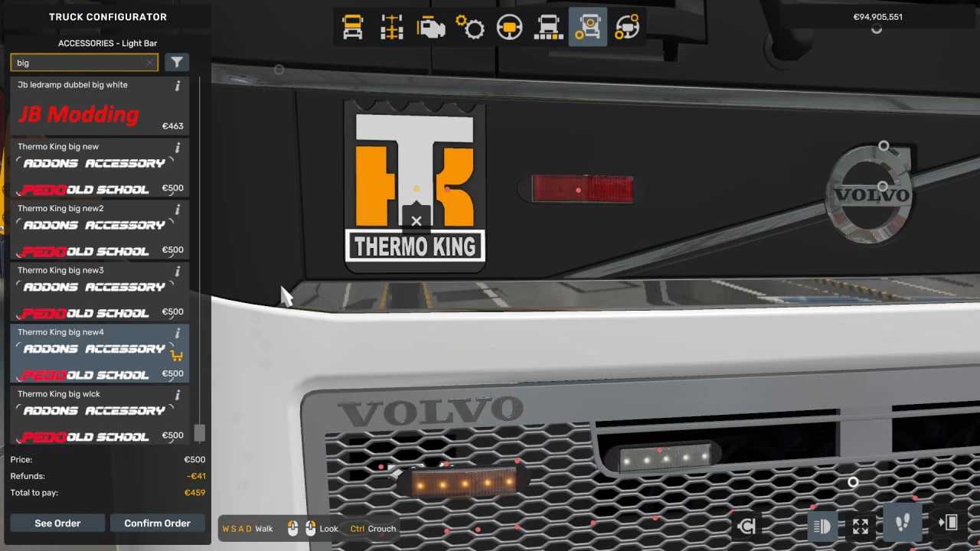Open the paint job category icon
This screenshot has height=551, width=980.
click(548, 28)
